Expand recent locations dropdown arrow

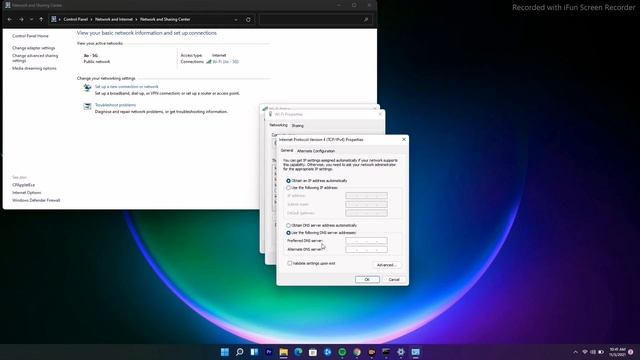(x=31, y=20)
